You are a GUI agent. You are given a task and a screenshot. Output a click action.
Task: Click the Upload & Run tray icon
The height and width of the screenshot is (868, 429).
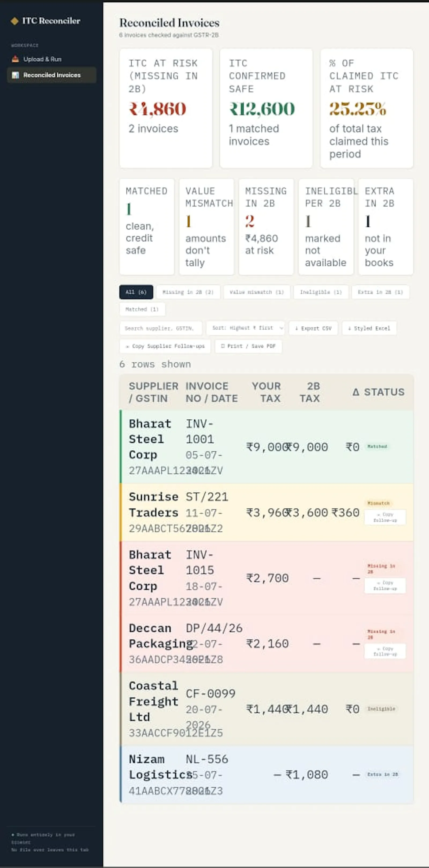[x=15, y=59]
